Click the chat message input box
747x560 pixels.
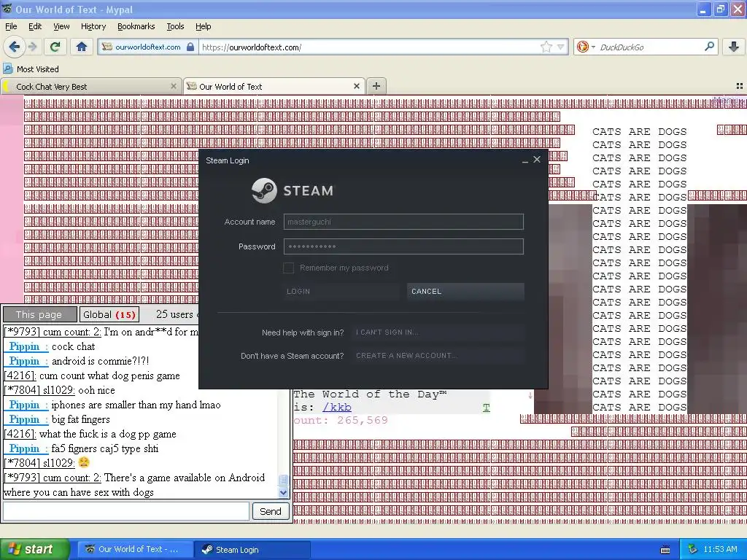point(126,511)
